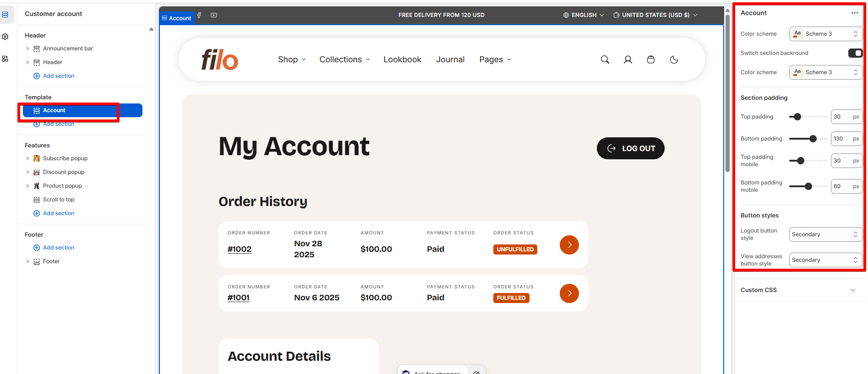Click the filo logo
This screenshot has height=374, width=868.
click(x=220, y=60)
